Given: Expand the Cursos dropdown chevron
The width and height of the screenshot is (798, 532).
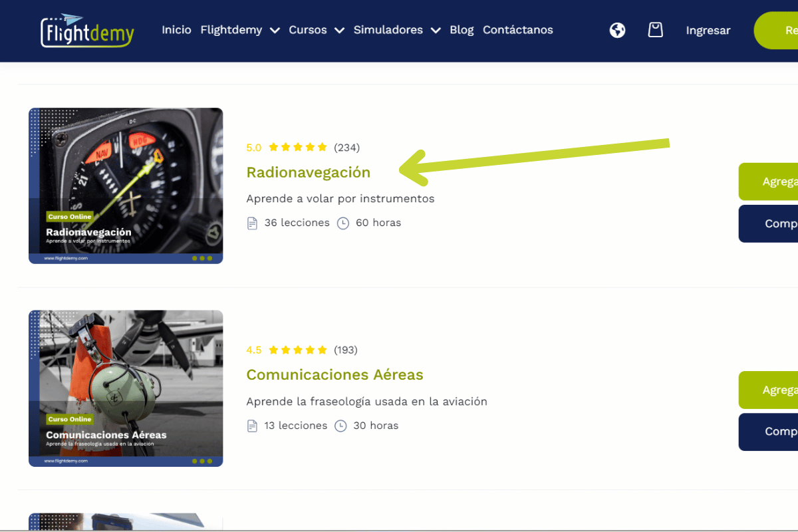Looking at the screenshot, I should (339, 31).
